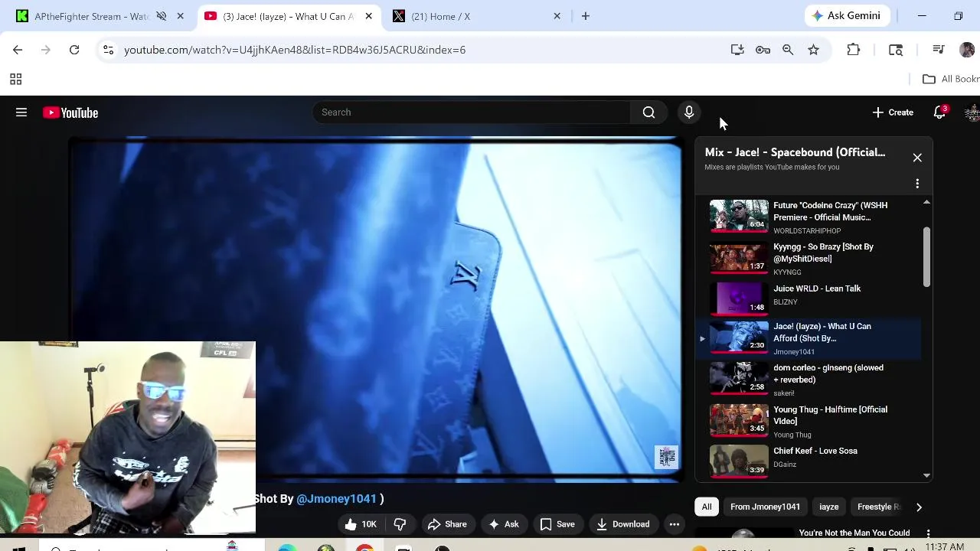The height and width of the screenshot is (551, 980).
Task: Click the main video player
Action: 375,310
